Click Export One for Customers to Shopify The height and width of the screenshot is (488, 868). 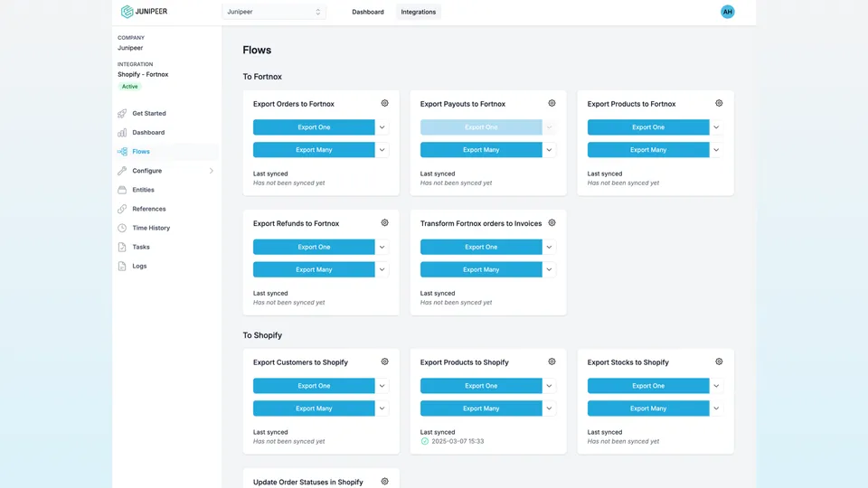(314, 386)
